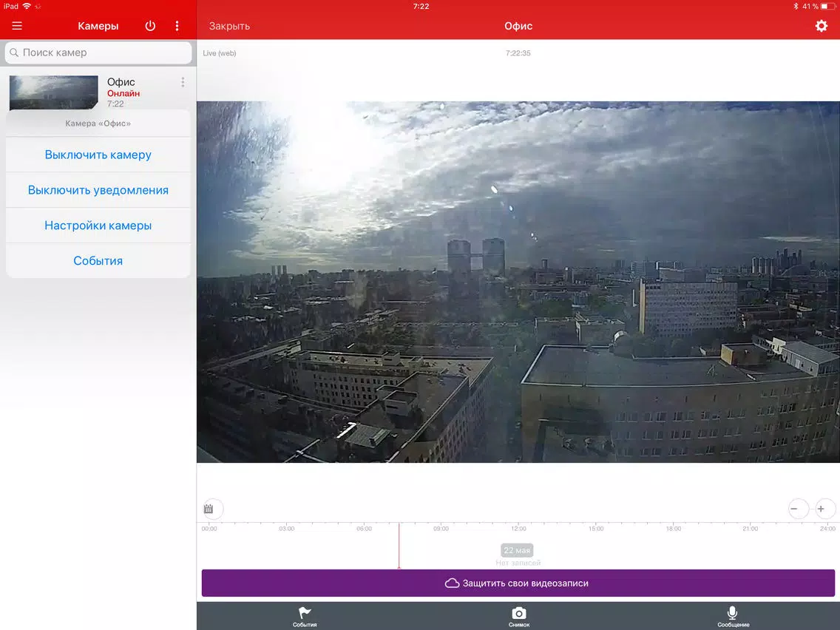This screenshot has height=630, width=840.
Task: Tap the power icon in Камеры header
Action: tap(151, 26)
